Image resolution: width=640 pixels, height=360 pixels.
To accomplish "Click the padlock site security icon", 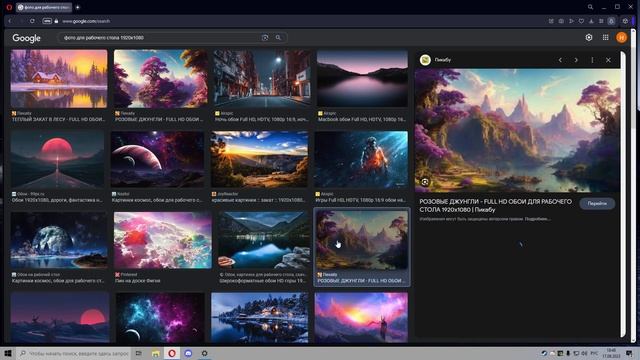I will click(56, 21).
